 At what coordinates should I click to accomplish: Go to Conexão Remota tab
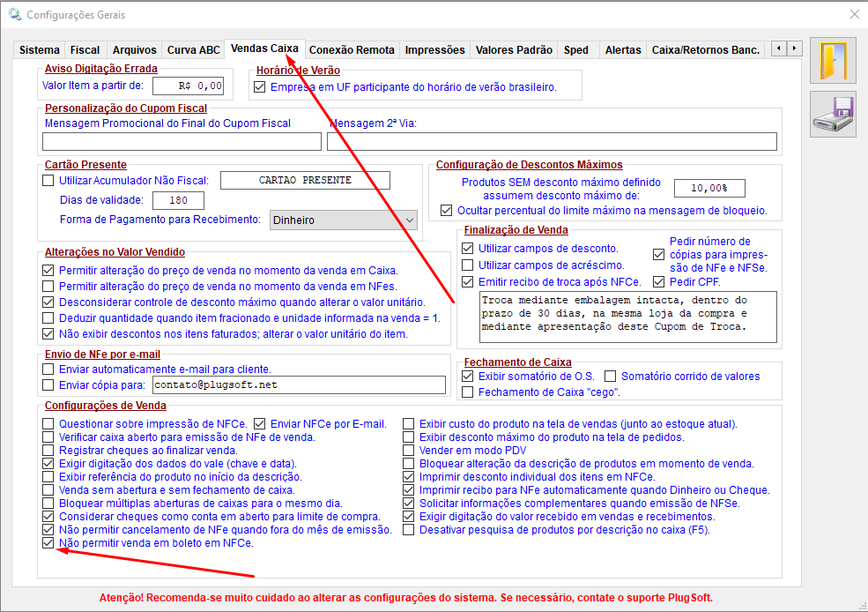pos(352,50)
